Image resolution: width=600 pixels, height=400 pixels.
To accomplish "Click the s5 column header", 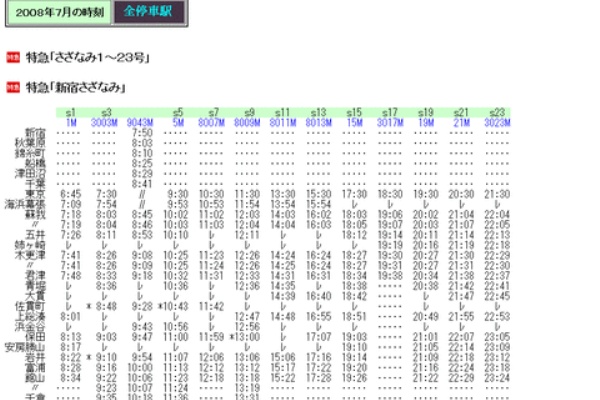I will tap(178, 113).
